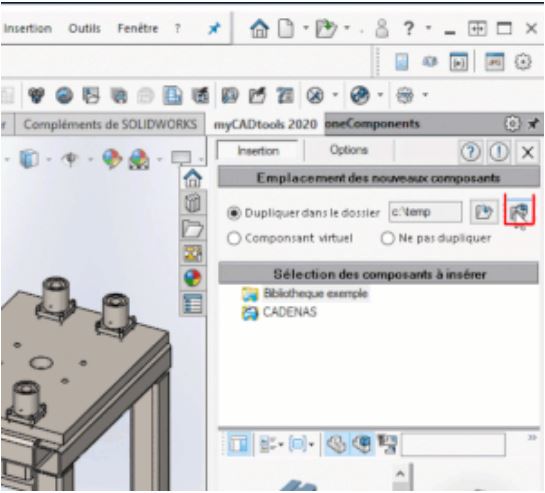Open oneComponents panel gear settings
This screenshot has width=545, height=493.
point(512,123)
